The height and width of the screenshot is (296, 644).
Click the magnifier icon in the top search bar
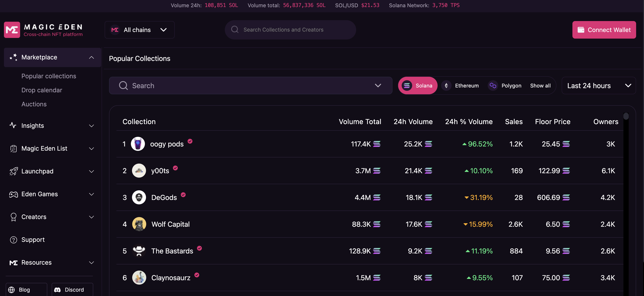[x=235, y=30]
